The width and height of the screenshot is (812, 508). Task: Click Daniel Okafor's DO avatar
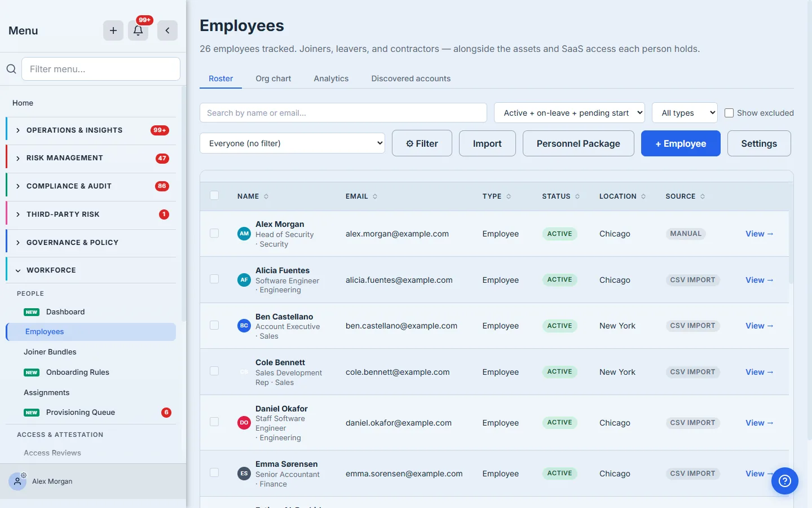[x=244, y=423]
